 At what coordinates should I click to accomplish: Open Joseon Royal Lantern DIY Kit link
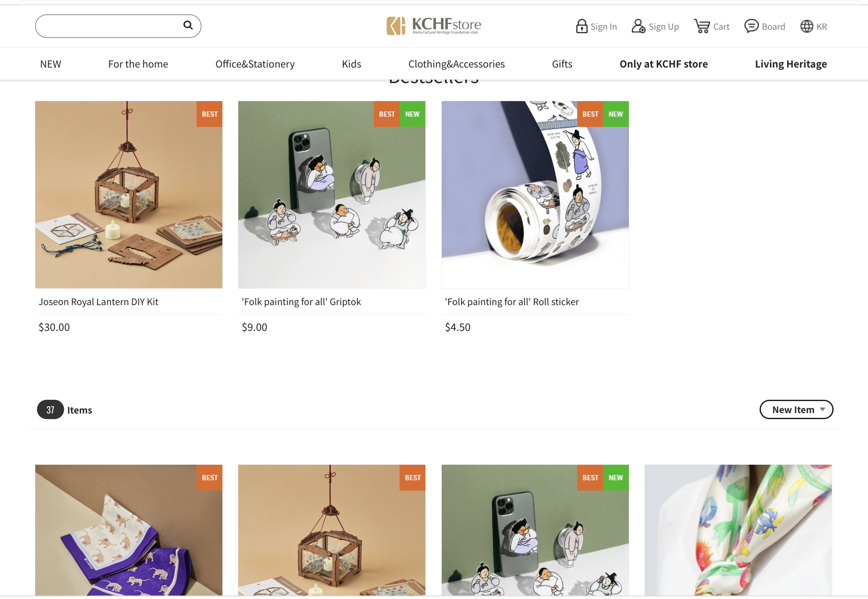[x=98, y=302]
